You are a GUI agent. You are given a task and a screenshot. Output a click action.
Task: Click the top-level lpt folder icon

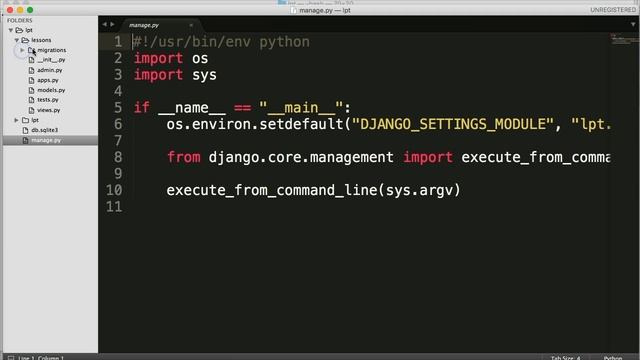click(x=19, y=30)
